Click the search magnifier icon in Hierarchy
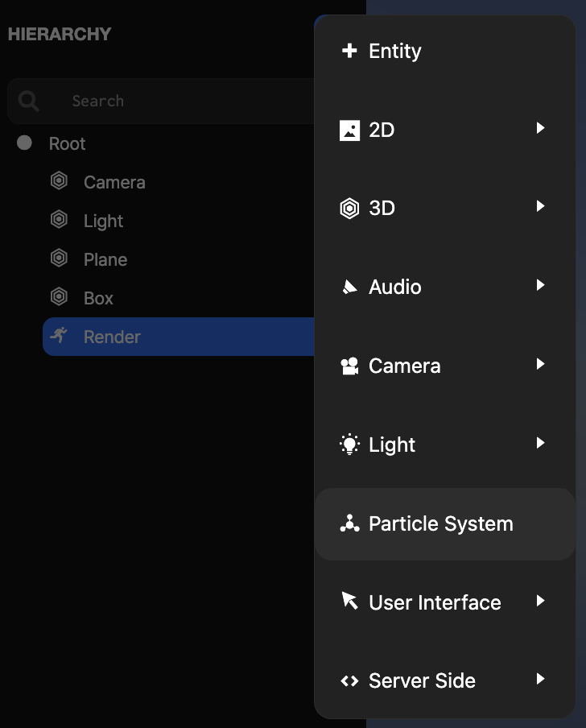 tap(28, 101)
